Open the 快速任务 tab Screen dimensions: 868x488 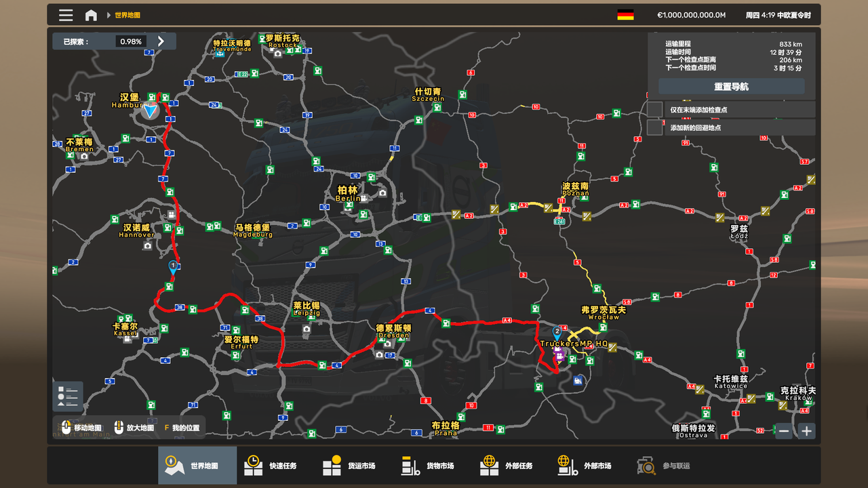[276, 466]
